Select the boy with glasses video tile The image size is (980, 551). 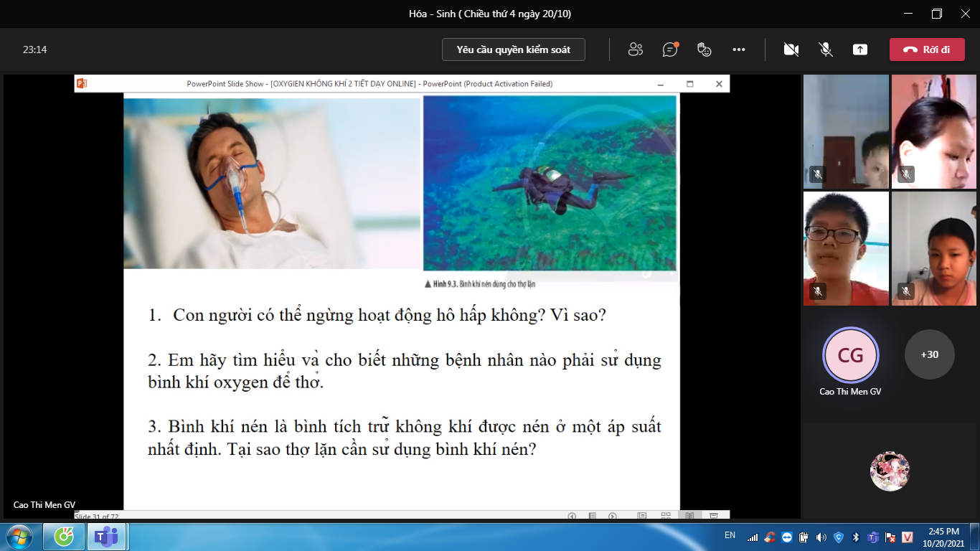coord(846,248)
